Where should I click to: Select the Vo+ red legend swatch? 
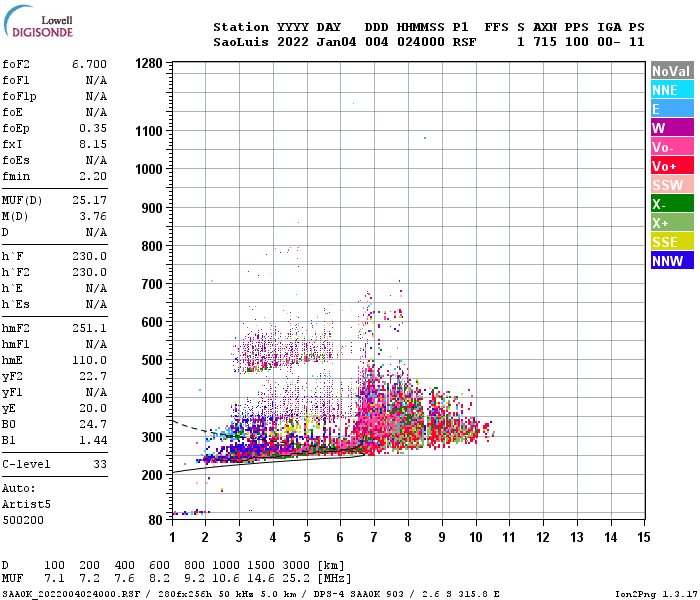[672, 166]
